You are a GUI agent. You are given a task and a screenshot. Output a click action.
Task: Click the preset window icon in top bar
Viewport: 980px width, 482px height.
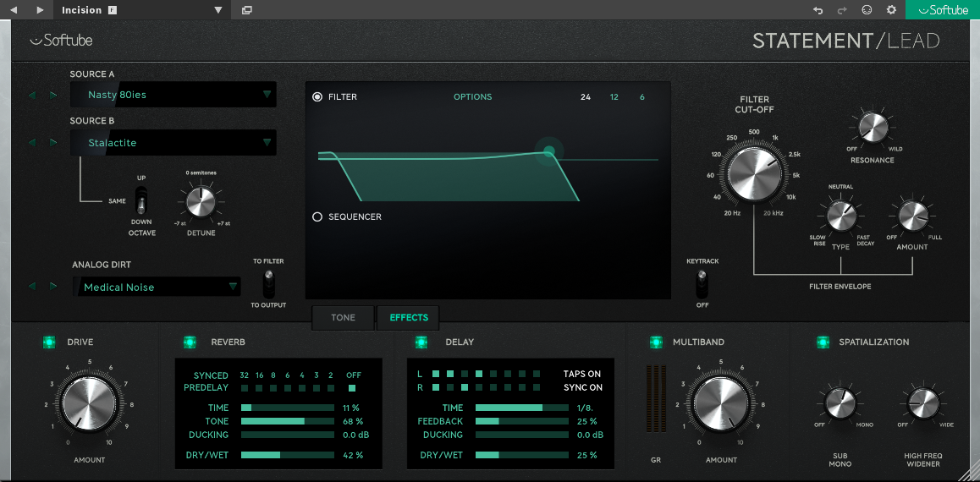tap(246, 10)
